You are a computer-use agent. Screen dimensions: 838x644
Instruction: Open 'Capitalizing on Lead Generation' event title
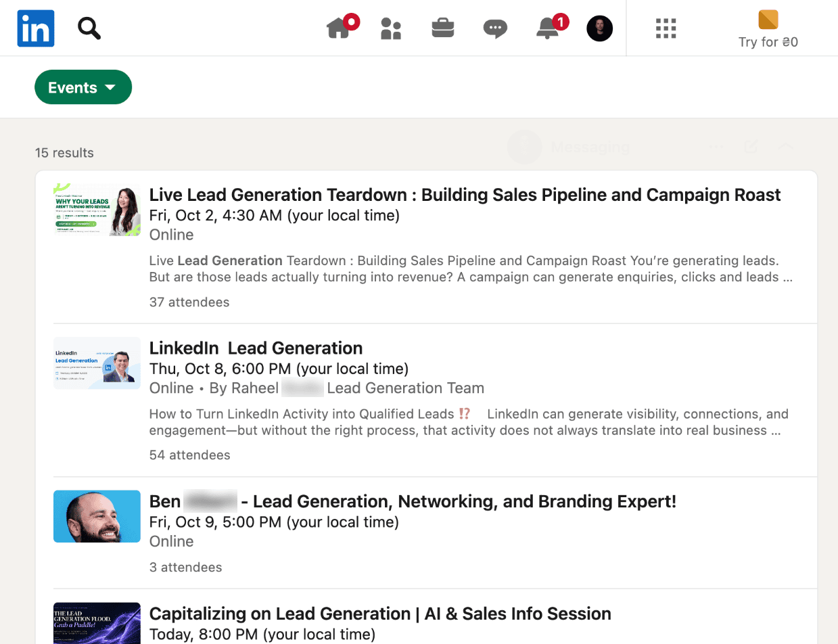(x=380, y=614)
